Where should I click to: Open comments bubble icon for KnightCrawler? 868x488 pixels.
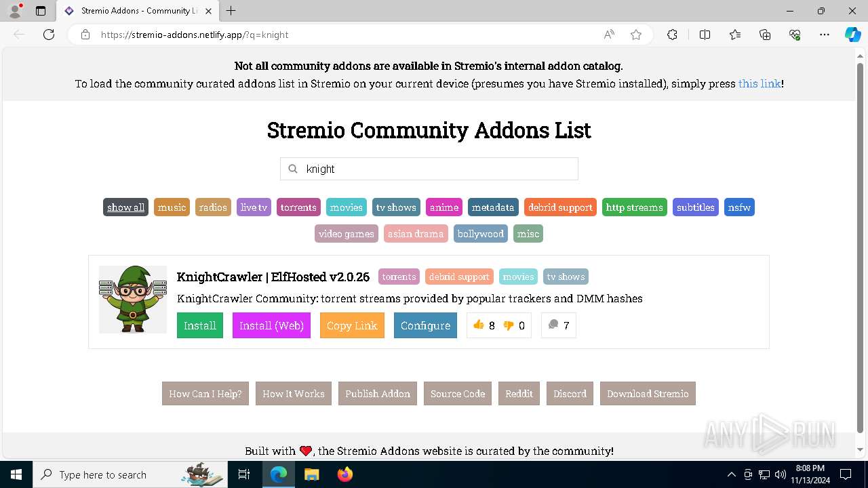[553, 325]
